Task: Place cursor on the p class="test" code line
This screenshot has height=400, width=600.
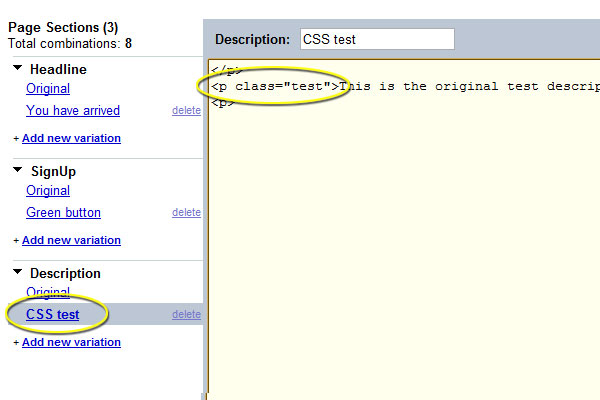Action: [400, 86]
